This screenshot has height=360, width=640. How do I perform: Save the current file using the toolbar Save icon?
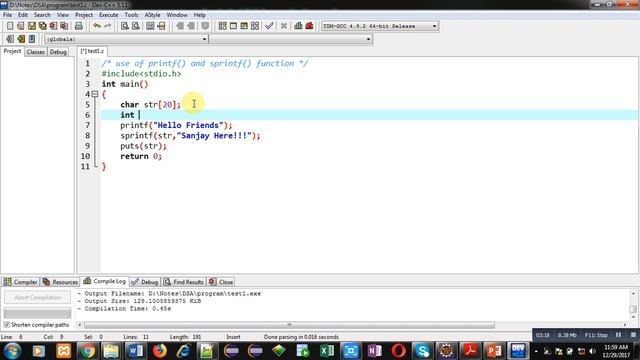pyautogui.click(x=31, y=26)
